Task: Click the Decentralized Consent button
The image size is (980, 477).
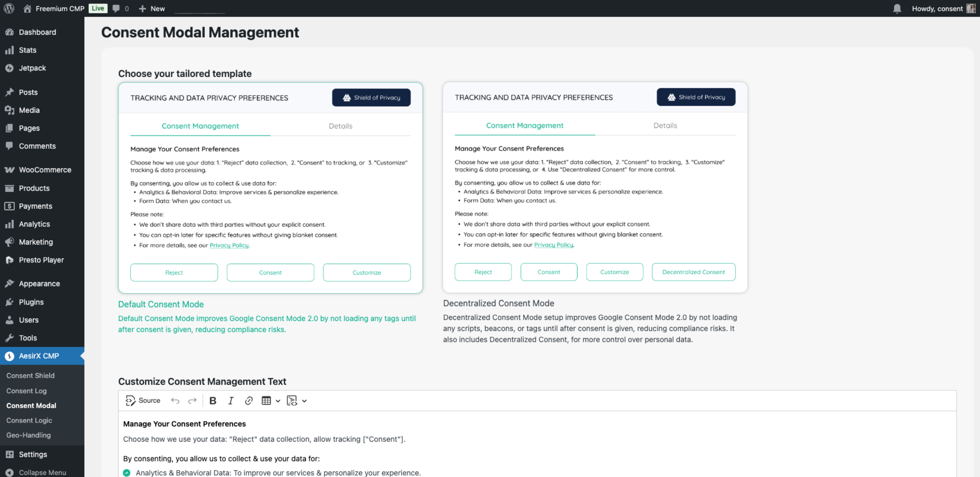Action: (x=694, y=272)
